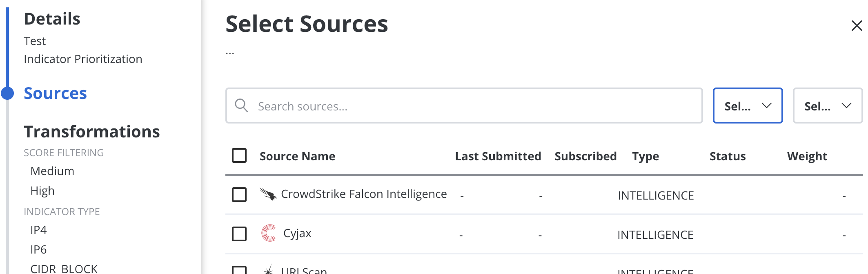Focus the Search sources input field
The image size is (868, 274).
point(464,106)
